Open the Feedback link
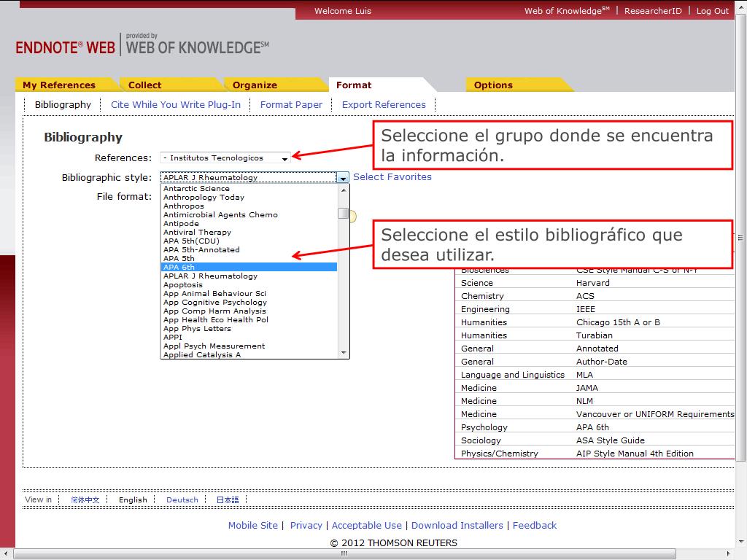Screen dimensions: 747x560 [535, 525]
